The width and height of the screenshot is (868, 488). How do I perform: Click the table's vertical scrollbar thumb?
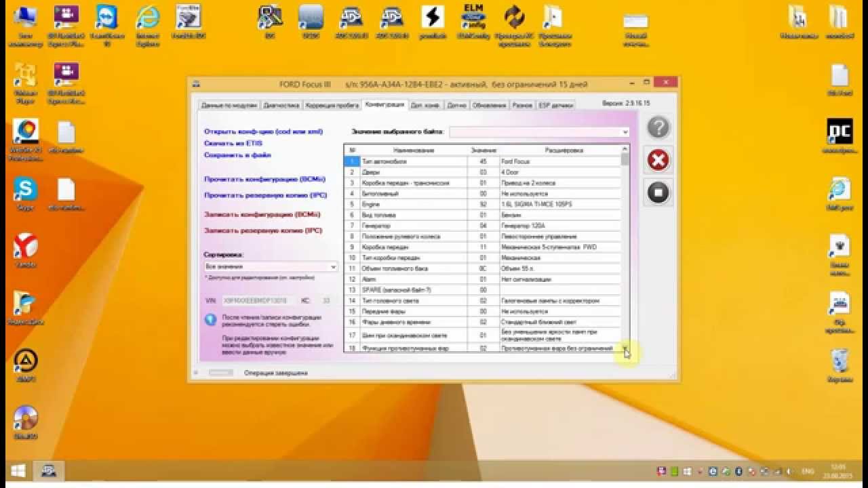pyautogui.click(x=625, y=160)
